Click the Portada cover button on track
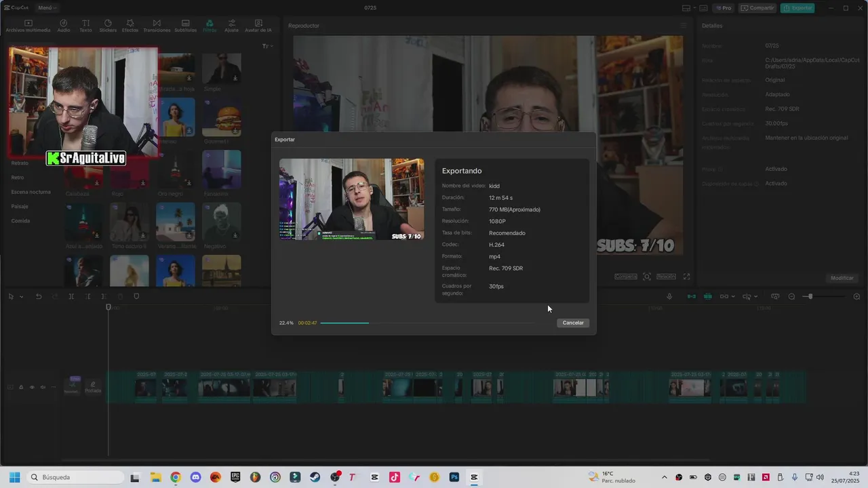Viewport: 868px width, 488px height. [x=93, y=387]
